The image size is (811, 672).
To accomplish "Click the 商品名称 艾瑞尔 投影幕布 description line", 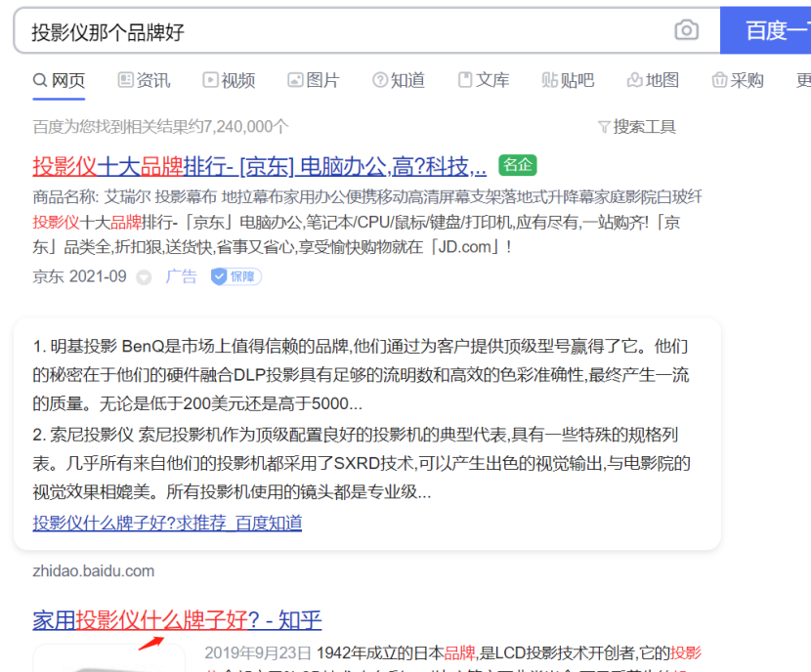I will coord(367,197).
